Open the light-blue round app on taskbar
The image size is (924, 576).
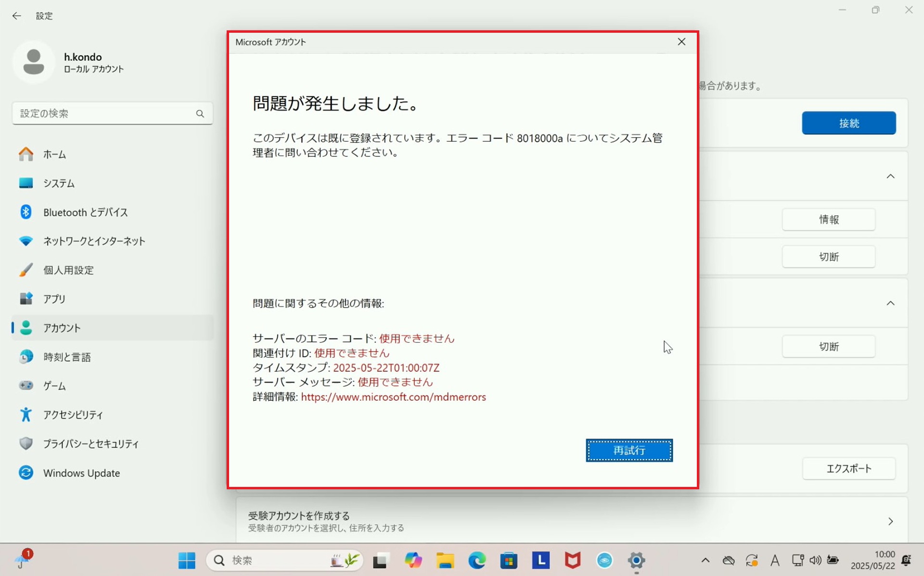tap(604, 561)
